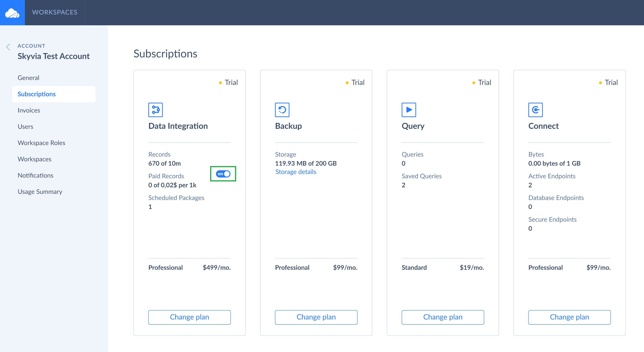644x352 pixels.
Task: Select Subscriptions in the sidebar
Action: [54, 94]
